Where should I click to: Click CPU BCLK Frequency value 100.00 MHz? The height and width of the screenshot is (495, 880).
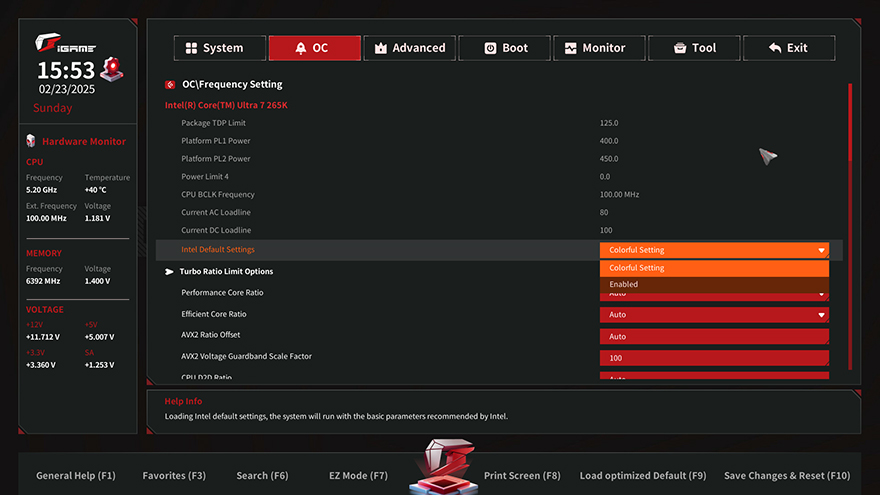(x=620, y=194)
